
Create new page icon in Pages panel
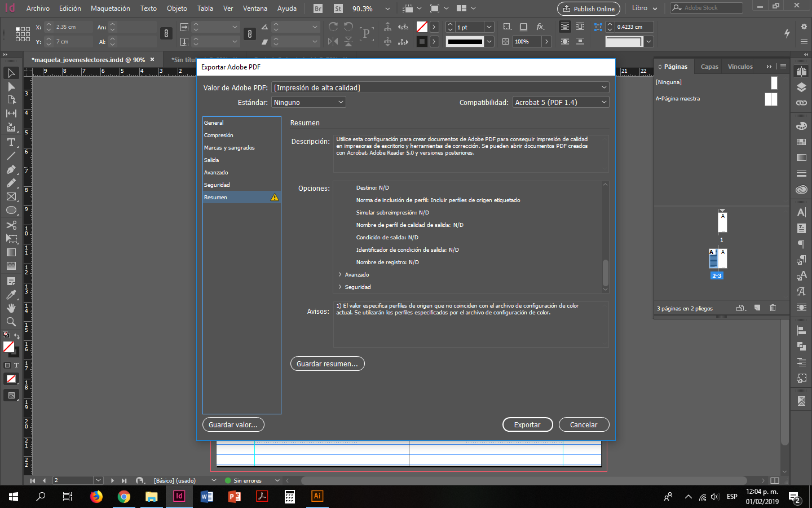tap(757, 308)
